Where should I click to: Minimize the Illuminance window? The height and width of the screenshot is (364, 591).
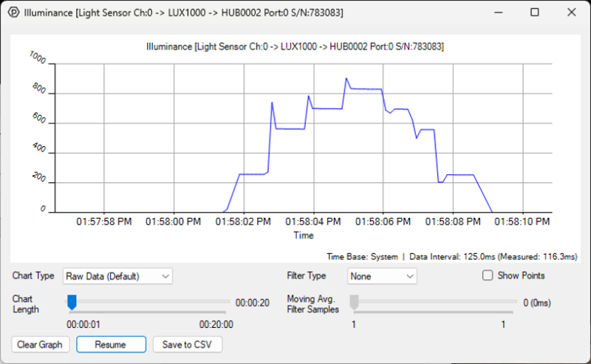point(499,13)
